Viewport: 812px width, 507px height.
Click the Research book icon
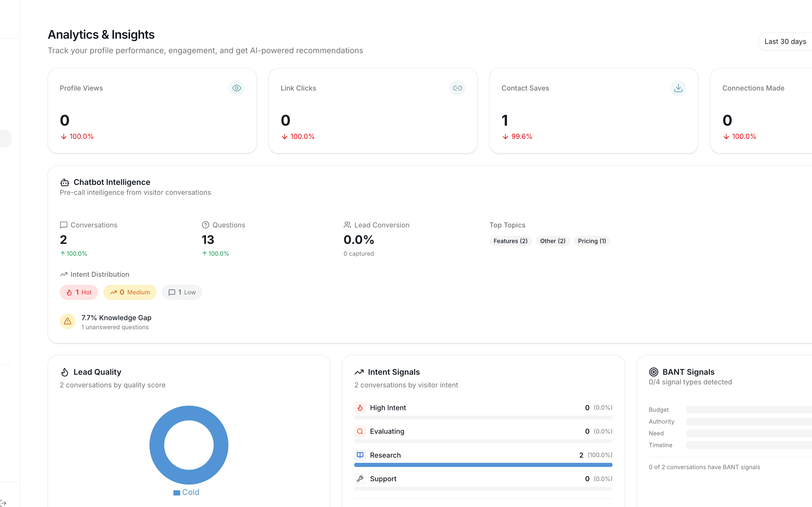point(360,455)
